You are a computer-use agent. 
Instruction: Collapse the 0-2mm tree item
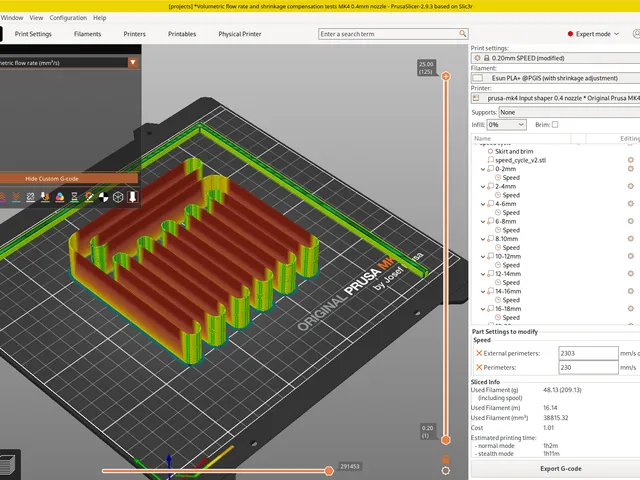pos(483,169)
